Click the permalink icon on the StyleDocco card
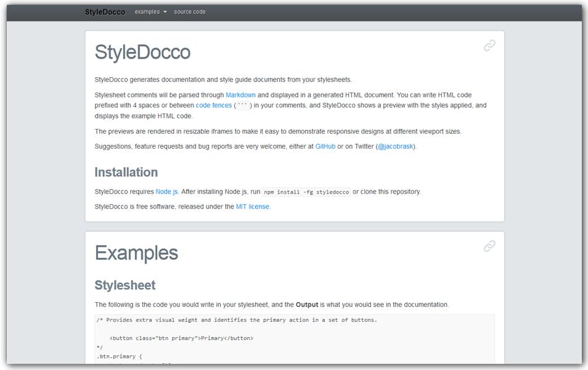This screenshot has width=588, height=370. (489, 45)
